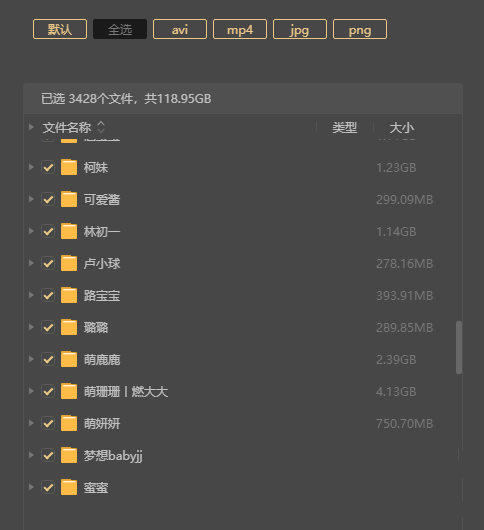The height and width of the screenshot is (530, 484).
Task: Uncheck the 路宝宝 folder checkbox
Action: tap(48, 295)
